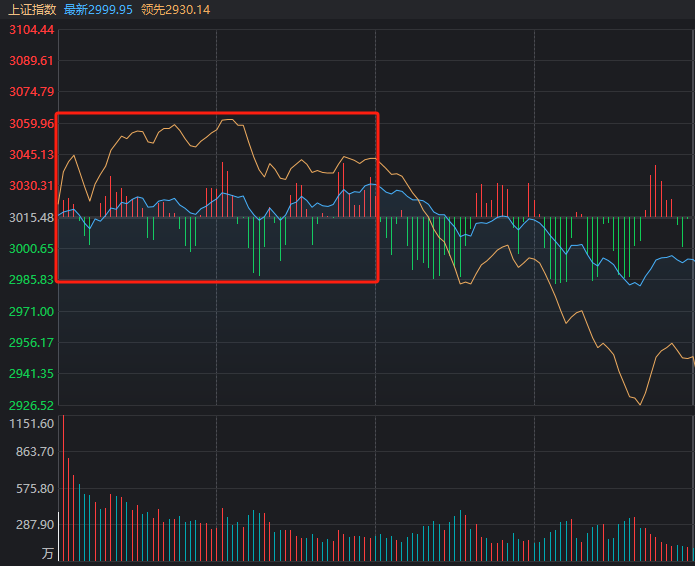Click the 2971.00 price axis label

click(x=31, y=311)
